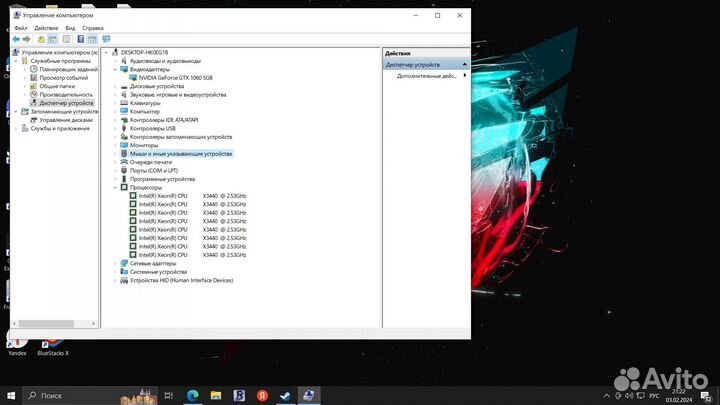Screen dimensions: 720x405
Task: Open Microsoft Edge from the taskbar
Action: [193, 395]
